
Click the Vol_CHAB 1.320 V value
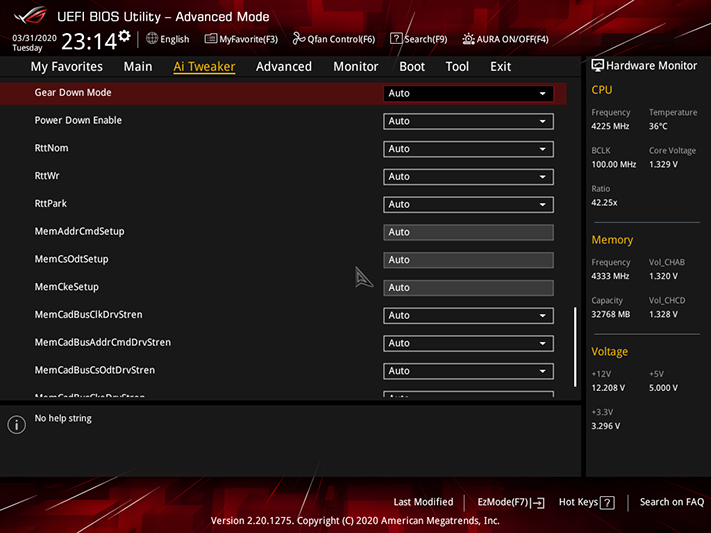pyautogui.click(x=663, y=276)
